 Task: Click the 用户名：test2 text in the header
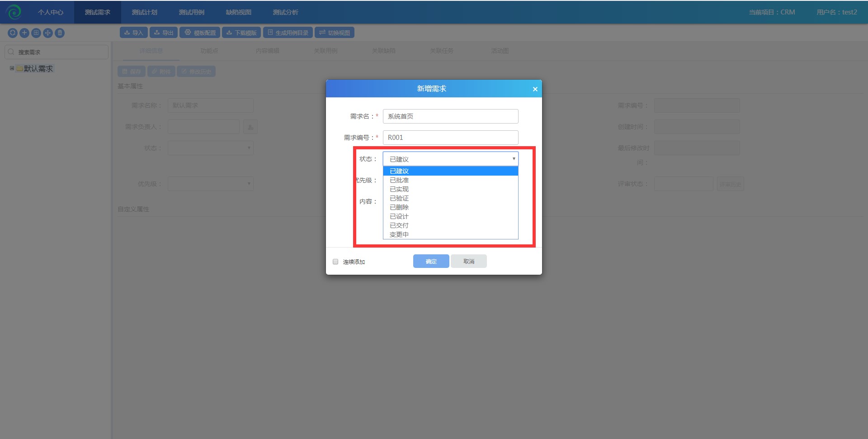click(x=837, y=12)
